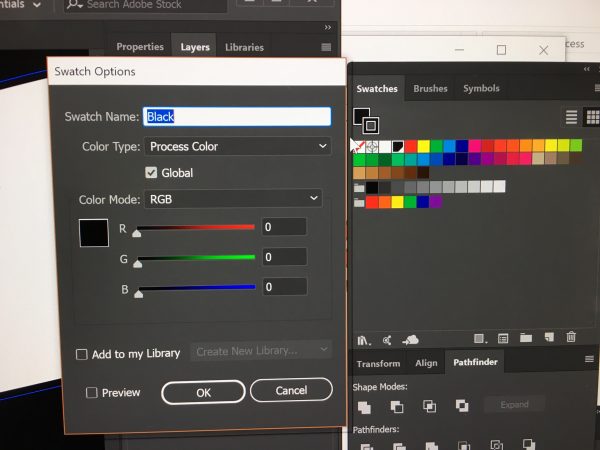Switch to the Brushes tab
600x450 pixels.
430,89
